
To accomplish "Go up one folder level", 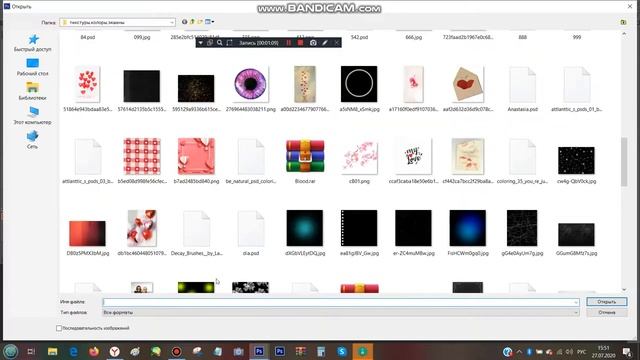I will point(192,22).
